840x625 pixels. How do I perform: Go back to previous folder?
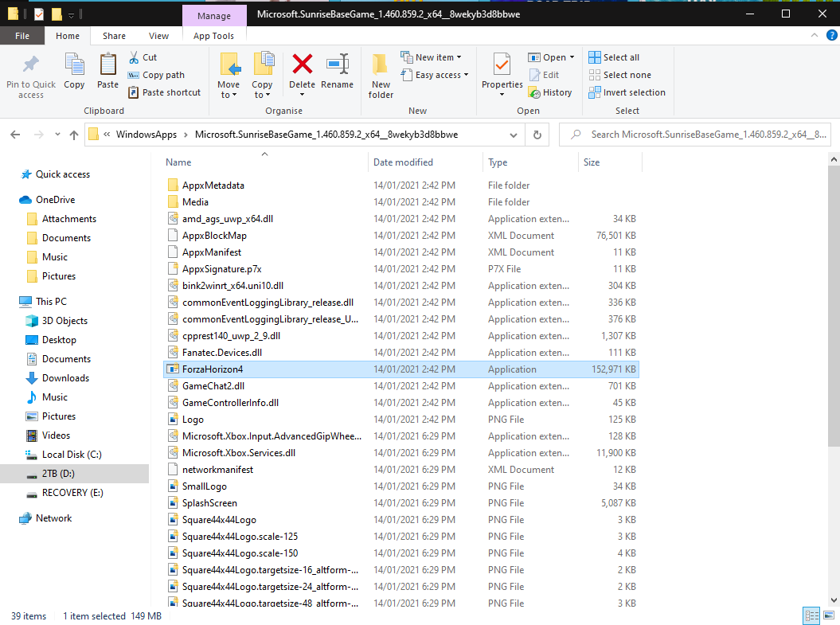(15, 135)
